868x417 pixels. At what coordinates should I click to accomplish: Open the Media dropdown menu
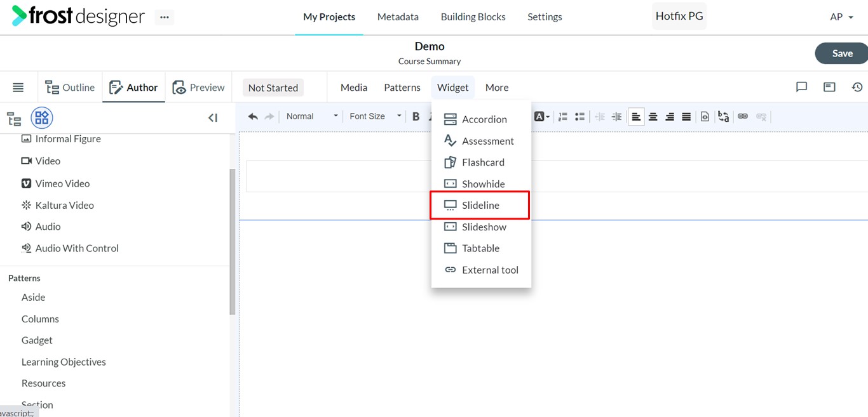354,88
